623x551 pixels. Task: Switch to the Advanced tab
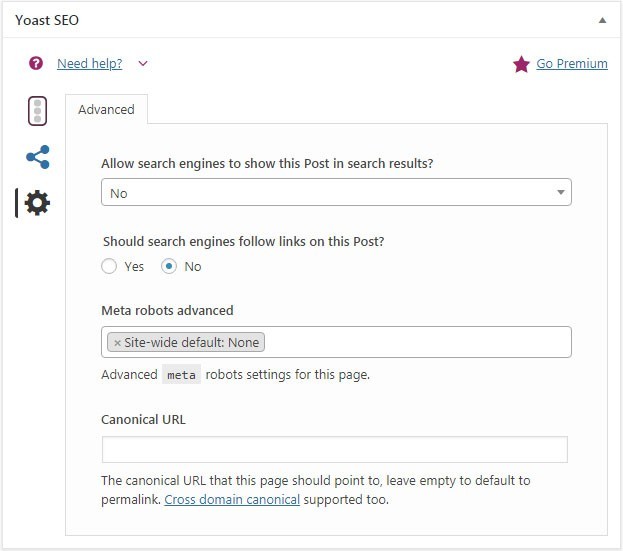106,109
